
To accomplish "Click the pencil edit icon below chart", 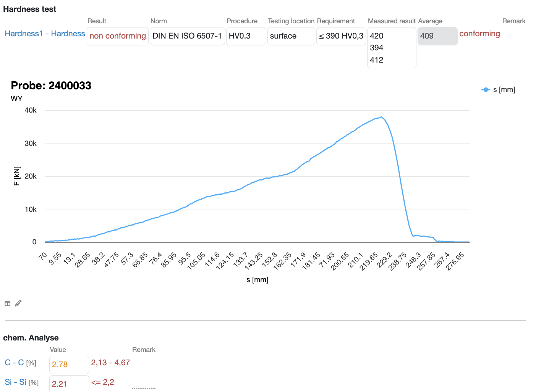I will coord(18,303).
